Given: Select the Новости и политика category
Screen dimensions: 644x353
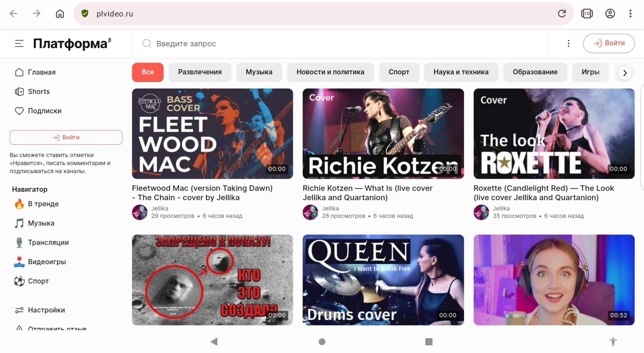Looking at the screenshot, I should pyautogui.click(x=330, y=72).
